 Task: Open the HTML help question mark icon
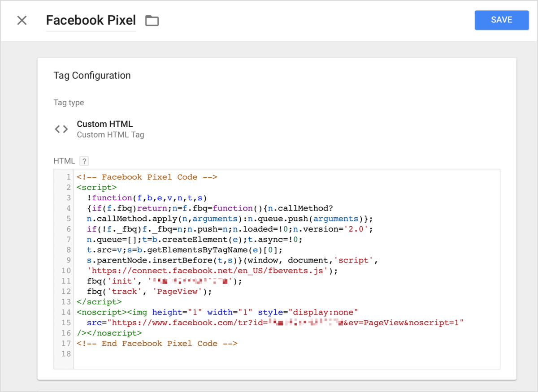point(84,161)
